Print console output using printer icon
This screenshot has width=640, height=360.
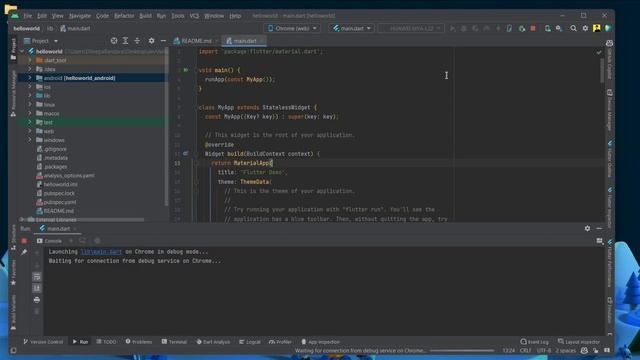point(37,300)
